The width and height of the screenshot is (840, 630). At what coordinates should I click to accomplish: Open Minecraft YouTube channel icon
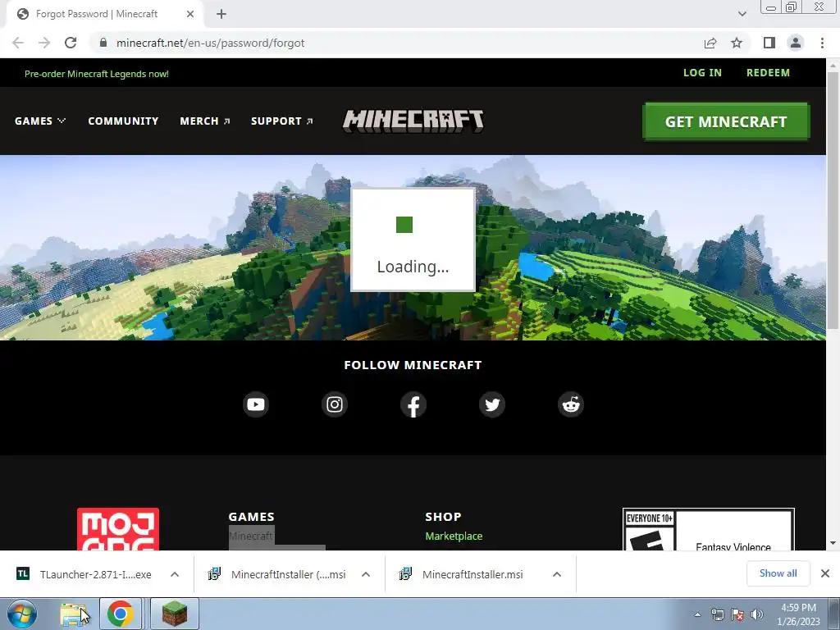pyautogui.click(x=256, y=404)
